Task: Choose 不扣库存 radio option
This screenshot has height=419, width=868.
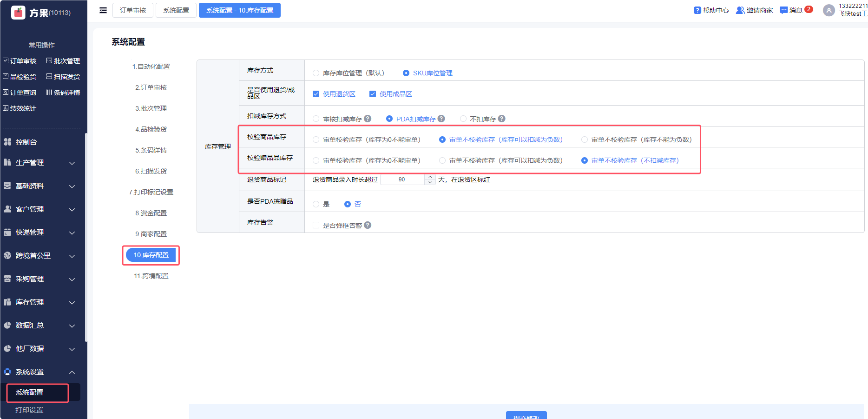Action: [463, 119]
